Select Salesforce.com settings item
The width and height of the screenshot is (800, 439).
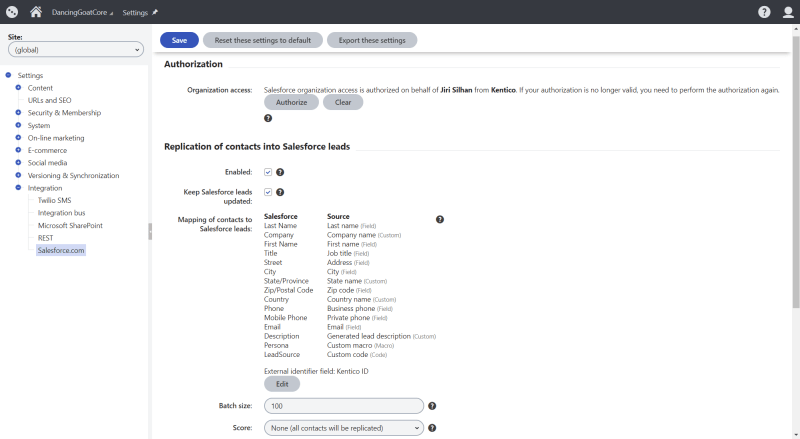point(61,250)
